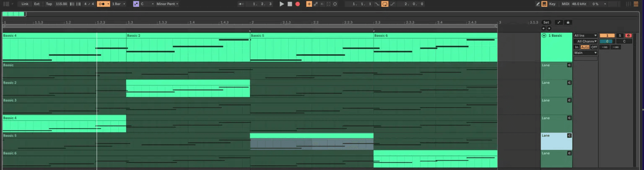Image resolution: width=644 pixels, height=170 pixels.
Task: Open the Metronome settings dropdown arrow
Action: click(108, 4)
